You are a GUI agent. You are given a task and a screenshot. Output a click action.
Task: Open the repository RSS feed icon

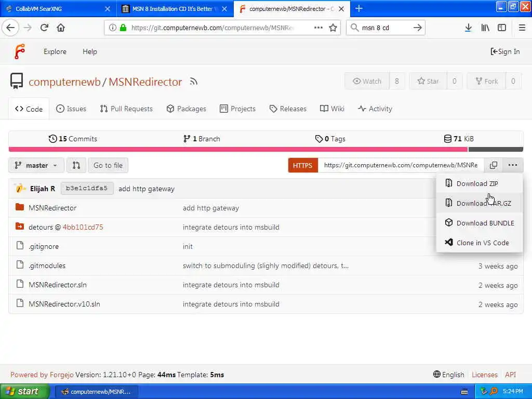coord(193,82)
